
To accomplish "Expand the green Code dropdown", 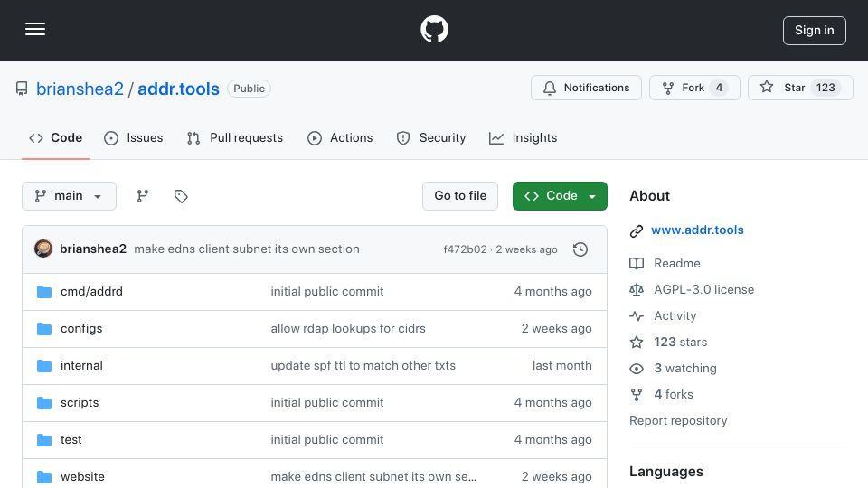I will (560, 196).
